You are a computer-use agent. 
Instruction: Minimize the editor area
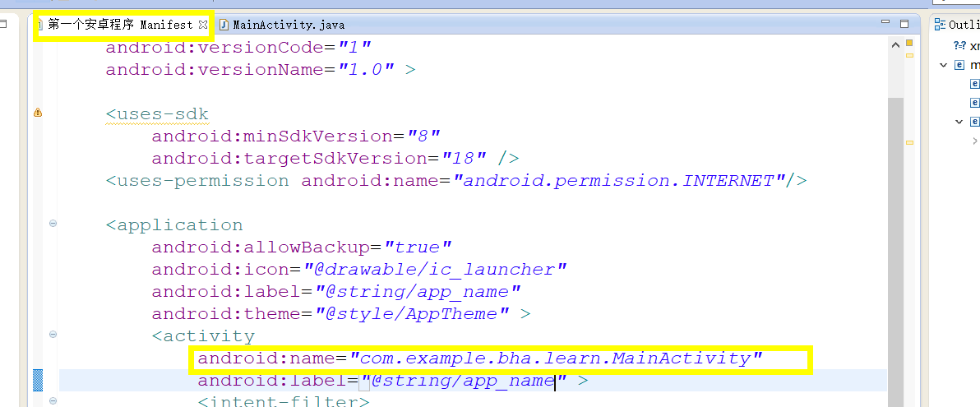pos(885,22)
